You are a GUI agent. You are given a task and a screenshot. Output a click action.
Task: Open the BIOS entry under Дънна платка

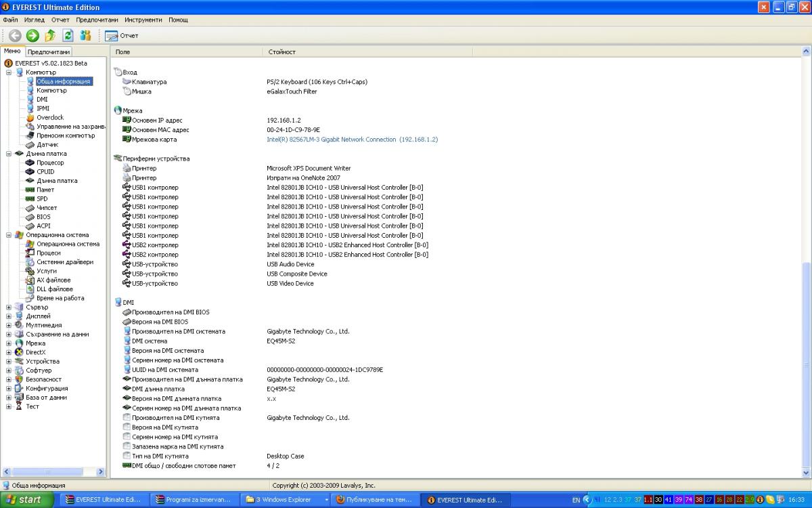point(43,217)
